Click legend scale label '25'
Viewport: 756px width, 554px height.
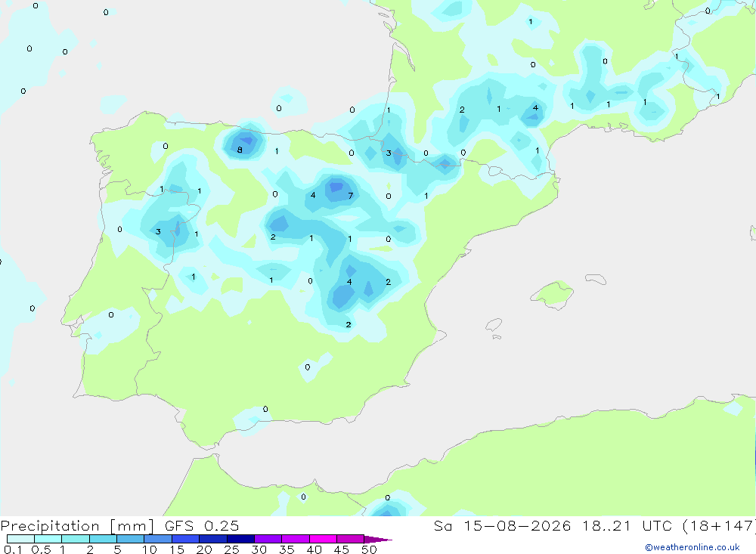(231, 549)
